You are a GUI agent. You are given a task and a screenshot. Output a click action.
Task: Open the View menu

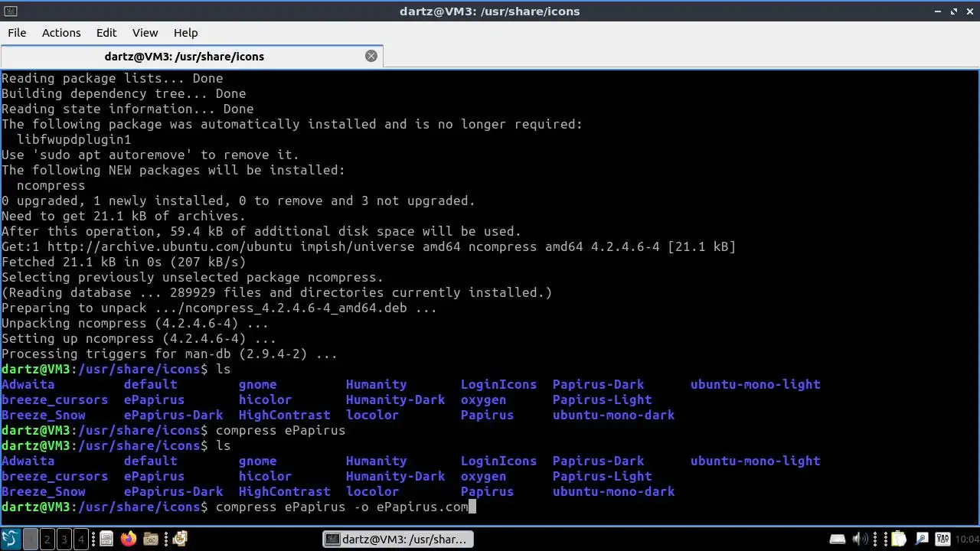[x=145, y=33]
